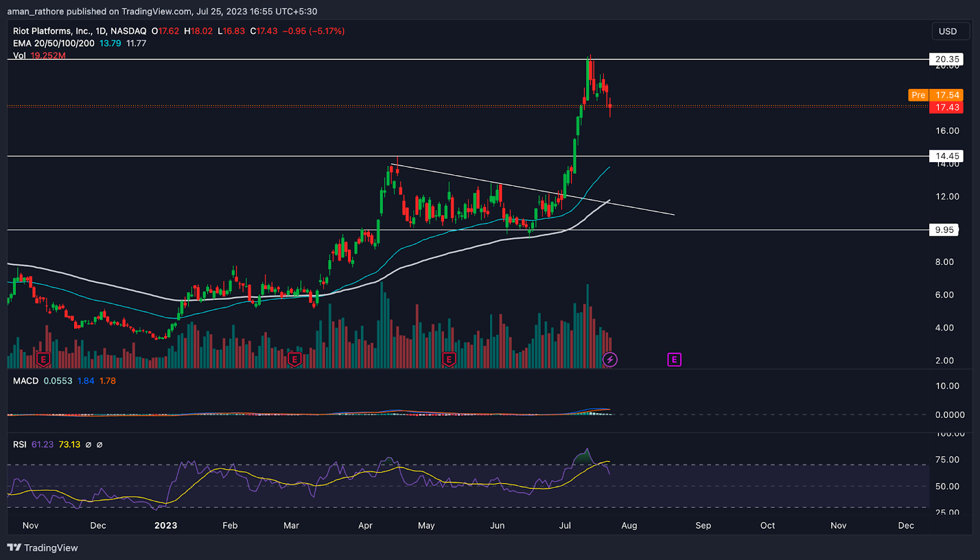Select the 14.45 horizontal line price label
980x560 pixels.
pos(946,156)
